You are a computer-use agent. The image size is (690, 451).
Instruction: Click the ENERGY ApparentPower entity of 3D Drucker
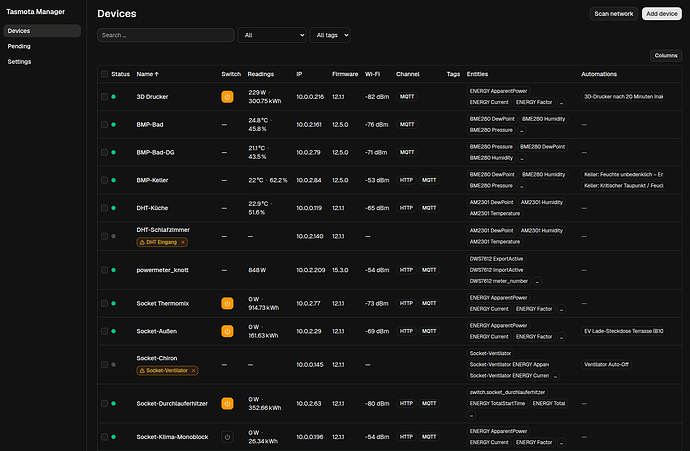click(x=498, y=92)
